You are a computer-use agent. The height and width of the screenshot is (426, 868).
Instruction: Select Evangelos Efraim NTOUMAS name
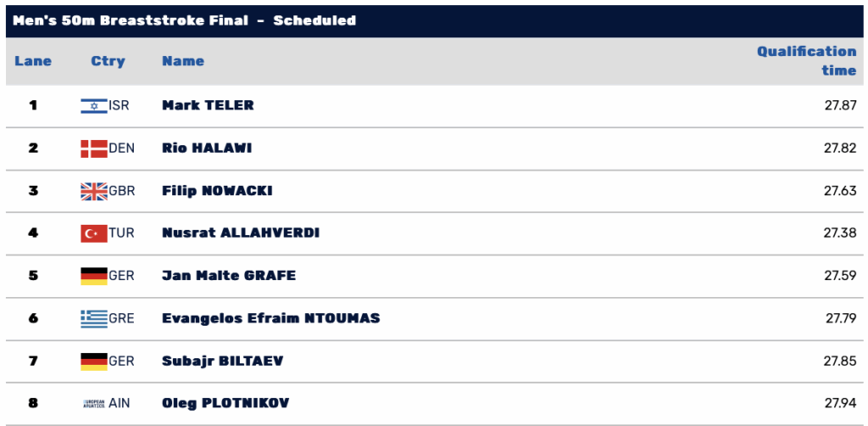pyautogui.click(x=270, y=318)
